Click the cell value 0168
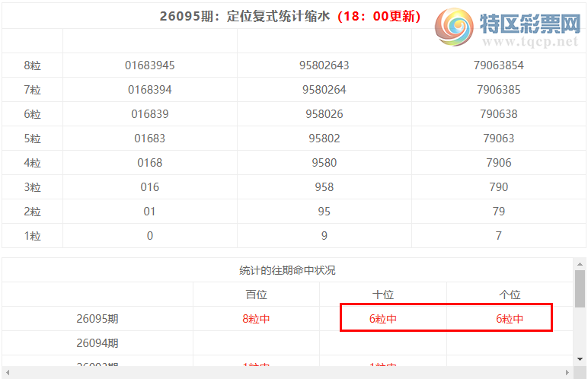588x379 pixels. coord(150,163)
